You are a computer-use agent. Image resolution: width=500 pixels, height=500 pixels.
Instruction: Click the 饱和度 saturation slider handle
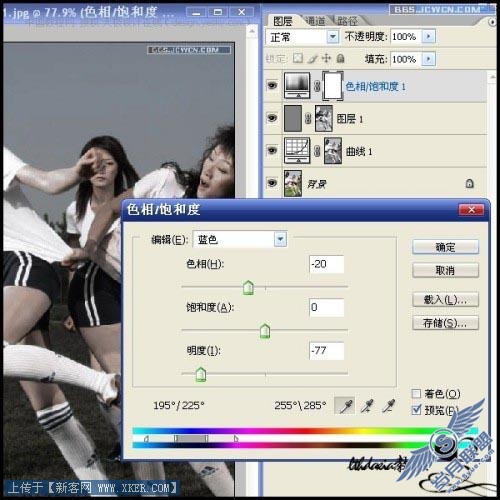[265, 331]
